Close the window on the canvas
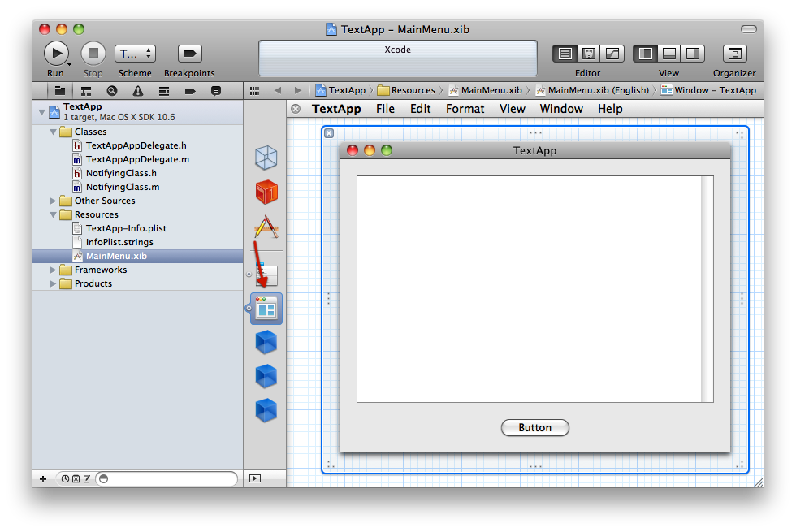The image size is (796, 532). pyautogui.click(x=329, y=133)
